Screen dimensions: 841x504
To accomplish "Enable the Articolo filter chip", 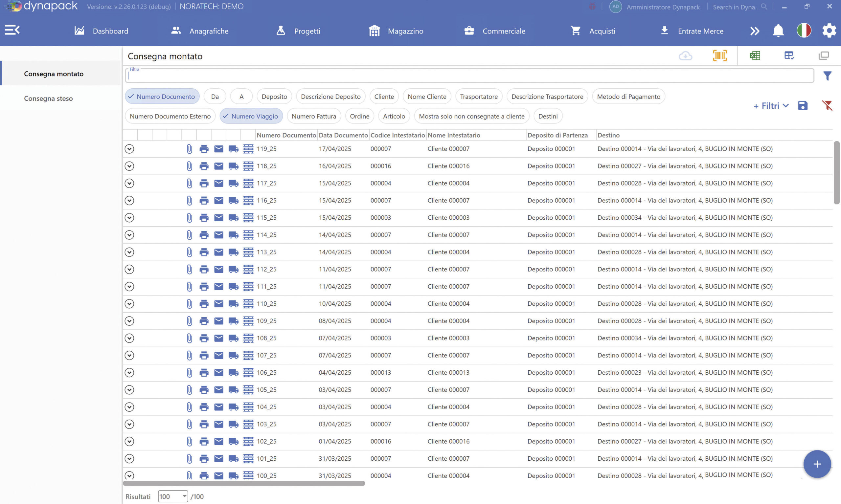I will click(394, 116).
